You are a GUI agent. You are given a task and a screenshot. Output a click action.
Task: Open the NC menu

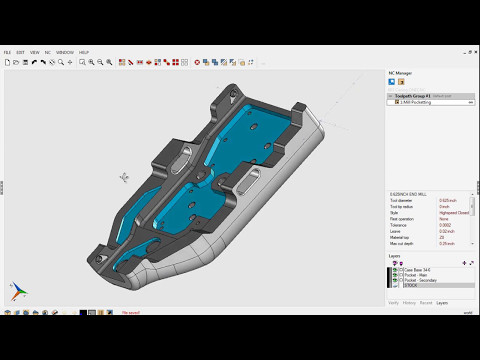(48, 52)
